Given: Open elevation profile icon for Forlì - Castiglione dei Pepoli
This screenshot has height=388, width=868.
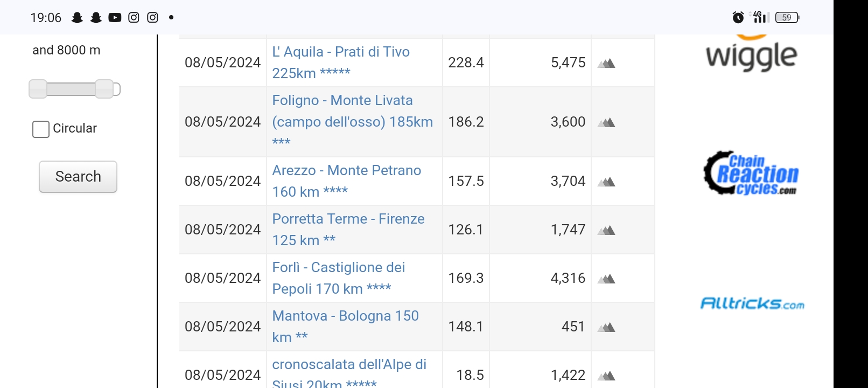Looking at the screenshot, I should pyautogui.click(x=606, y=279).
